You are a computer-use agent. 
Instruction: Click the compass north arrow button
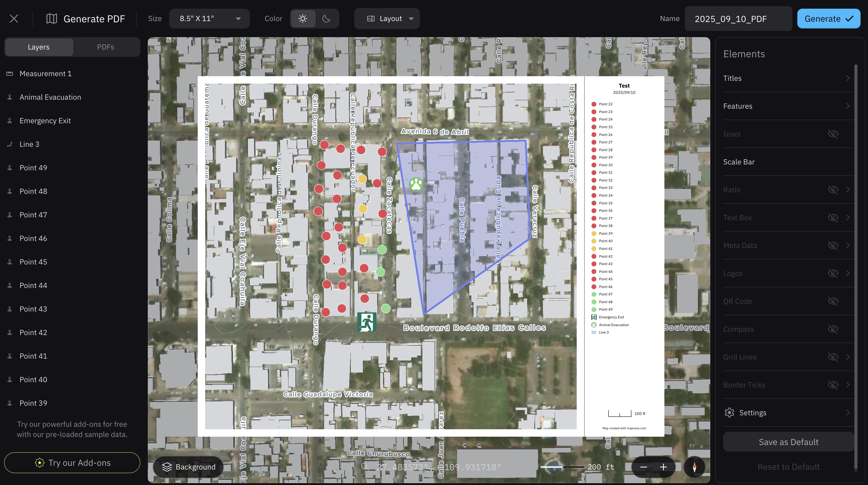tap(694, 467)
